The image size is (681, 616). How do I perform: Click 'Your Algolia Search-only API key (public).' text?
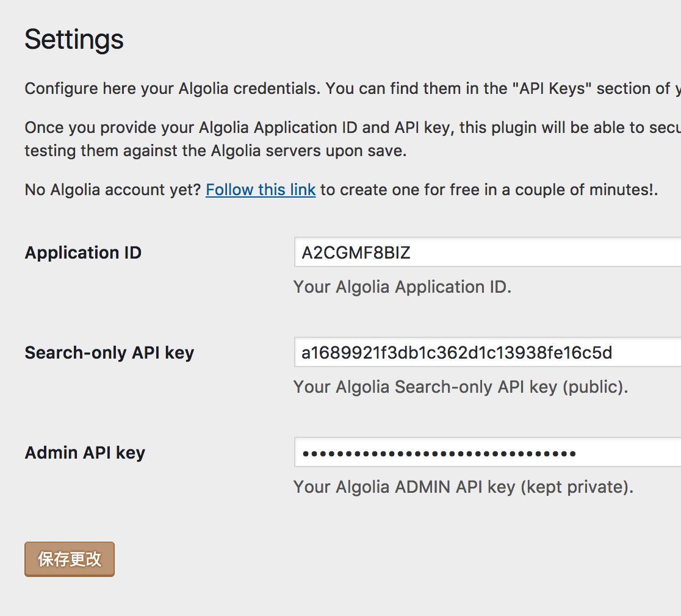[461, 387]
